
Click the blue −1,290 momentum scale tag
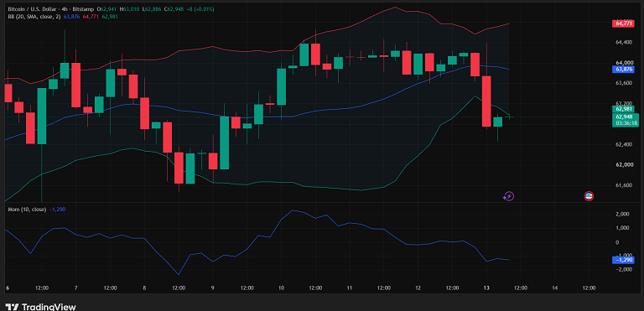[624, 260]
